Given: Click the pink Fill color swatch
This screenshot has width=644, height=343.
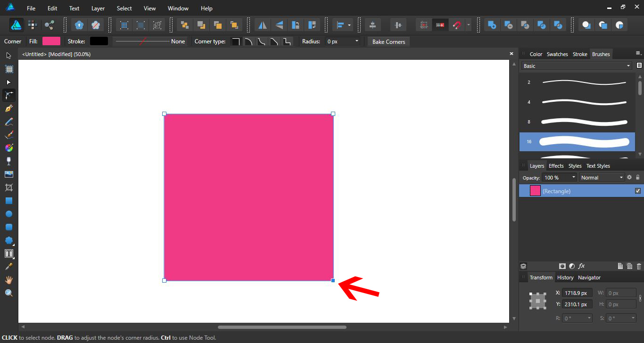Looking at the screenshot, I should click(x=51, y=41).
